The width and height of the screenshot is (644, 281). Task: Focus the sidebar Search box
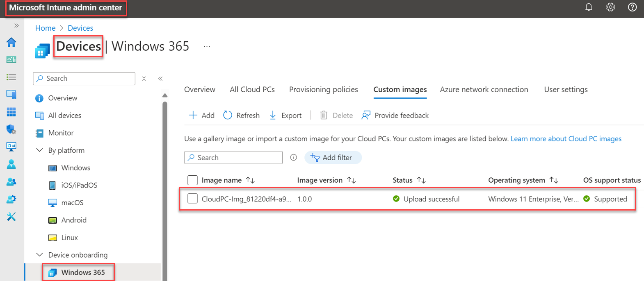point(84,78)
